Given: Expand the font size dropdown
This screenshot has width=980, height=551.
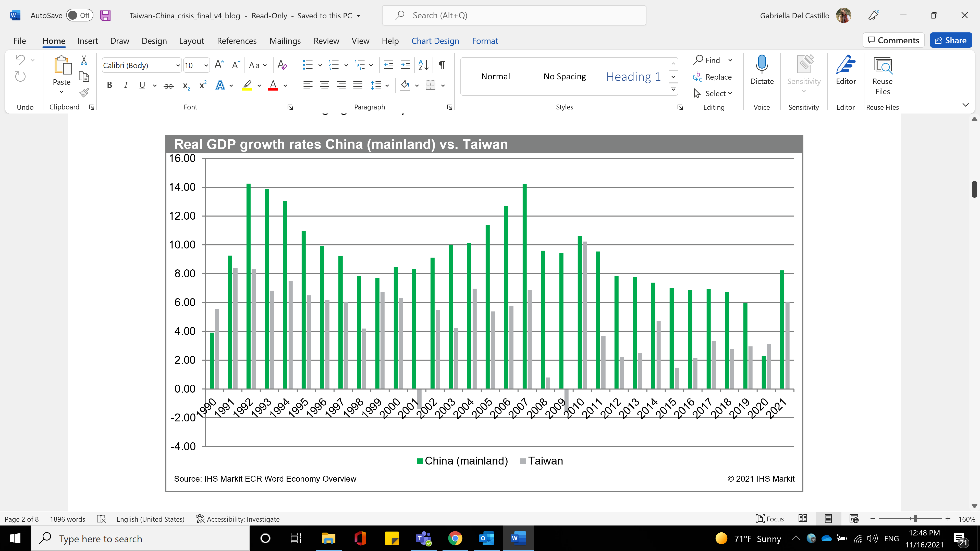Looking at the screenshot, I should (206, 65).
